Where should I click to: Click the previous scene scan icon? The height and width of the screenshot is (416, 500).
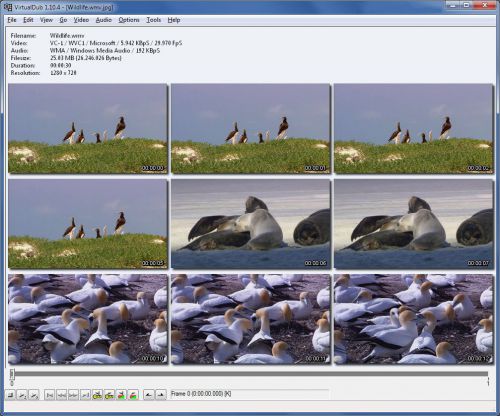(121, 395)
